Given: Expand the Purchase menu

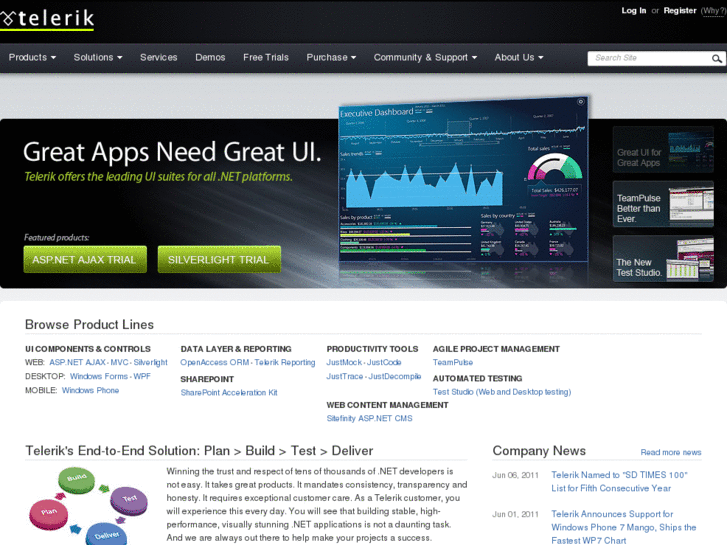Looking at the screenshot, I should click(x=331, y=58).
